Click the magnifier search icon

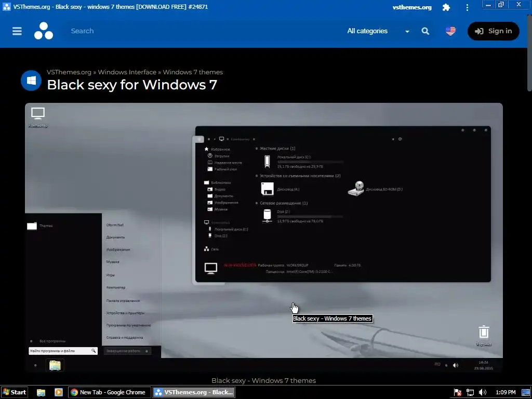pos(425,31)
